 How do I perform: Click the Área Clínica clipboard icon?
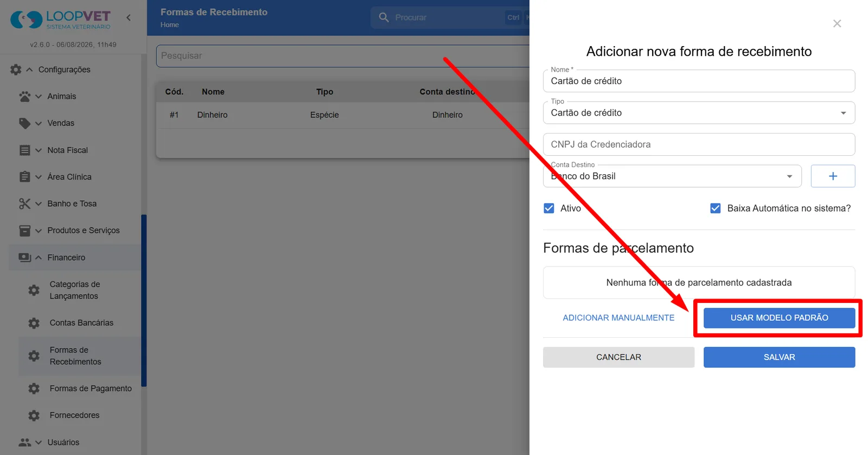pos(25,176)
